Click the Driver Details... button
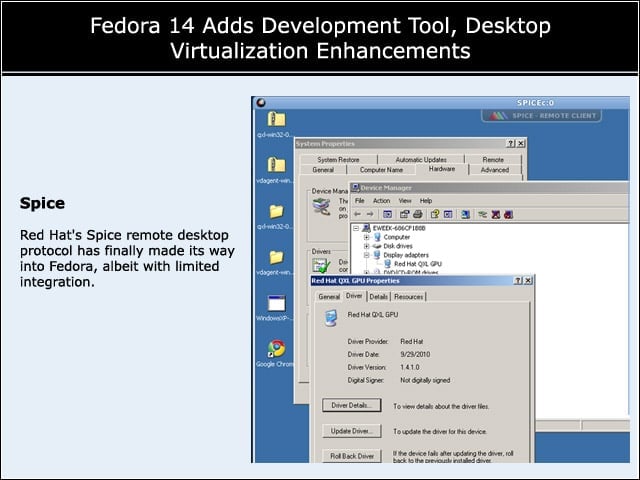This screenshot has height=480, width=640. (x=352, y=405)
